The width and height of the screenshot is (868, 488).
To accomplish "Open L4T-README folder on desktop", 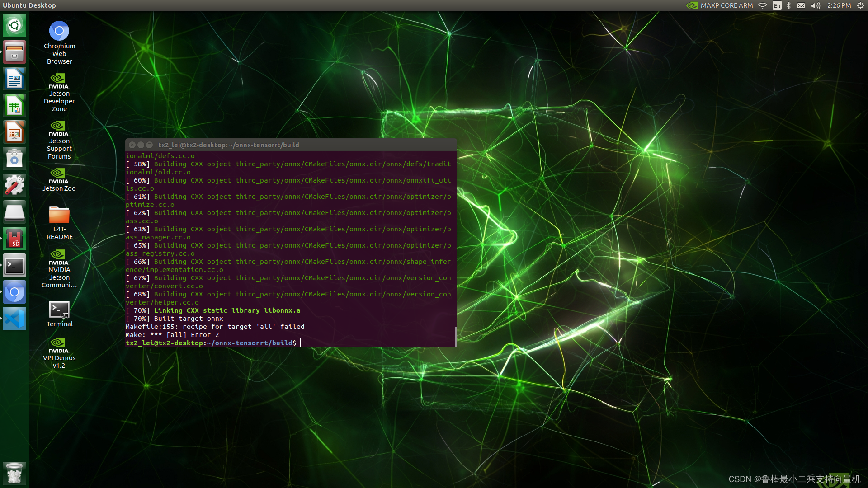I will pyautogui.click(x=59, y=223).
